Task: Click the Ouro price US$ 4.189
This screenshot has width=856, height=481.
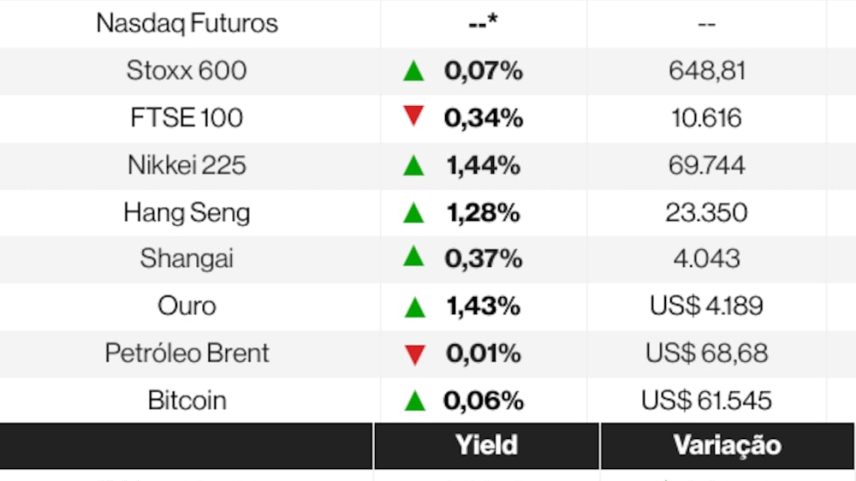Action: tap(706, 306)
